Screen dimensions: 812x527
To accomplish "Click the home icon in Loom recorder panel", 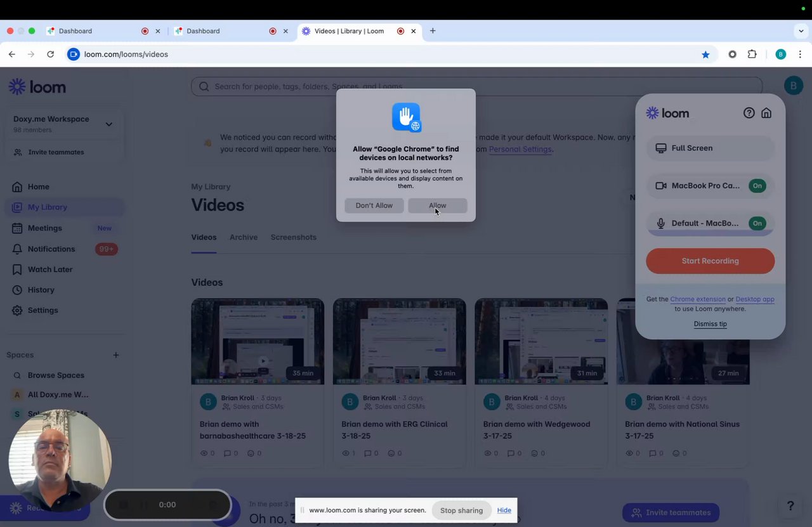I will pyautogui.click(x=766, y=113).
